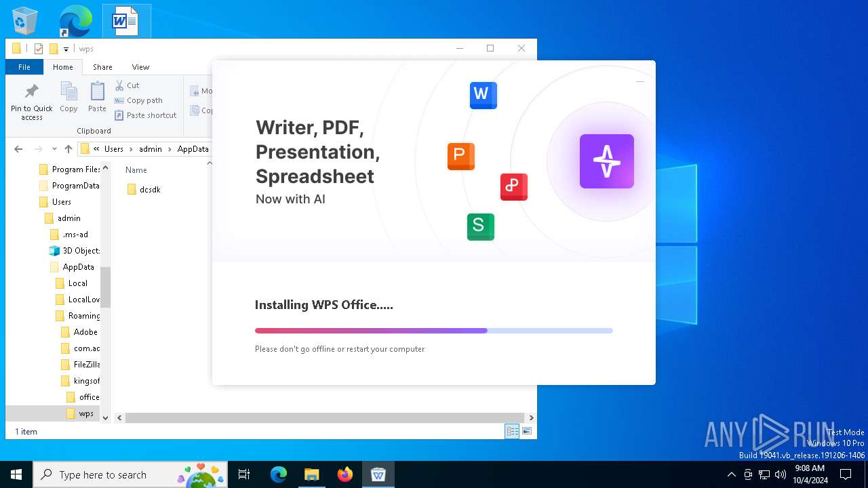Click navigation pane vertical scrollbar
This screenshot has height=488, width=868.
point(105,288)
